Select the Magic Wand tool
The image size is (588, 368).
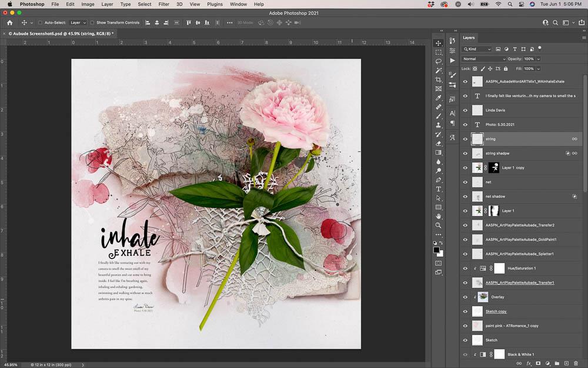pyautogui.click(x=439, y=71)
